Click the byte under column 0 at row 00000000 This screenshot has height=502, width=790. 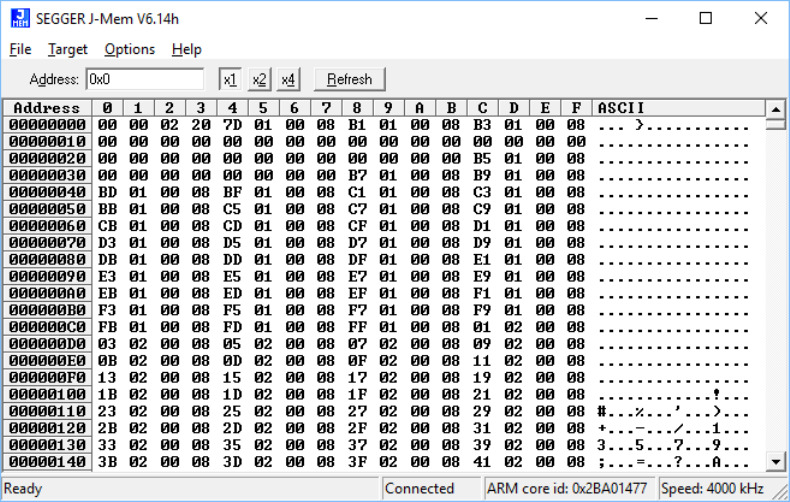(x=108, y=125)
